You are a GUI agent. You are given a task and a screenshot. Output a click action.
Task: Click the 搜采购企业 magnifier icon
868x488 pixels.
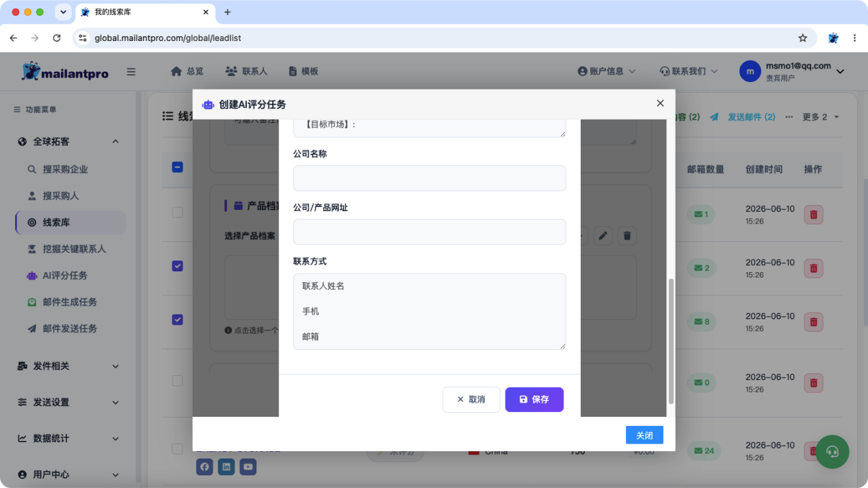tap(31, 169)
